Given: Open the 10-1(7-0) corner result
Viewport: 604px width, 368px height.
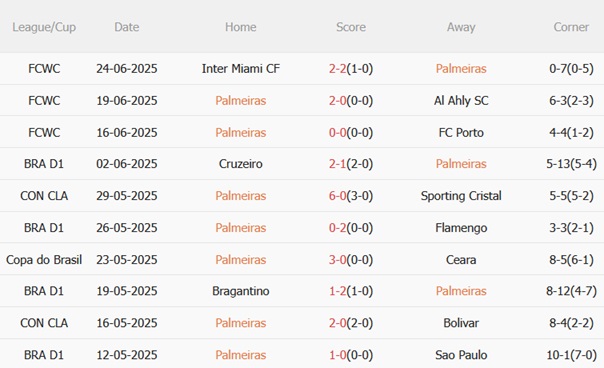Looking at the screenshot, I should pos(571,355).
